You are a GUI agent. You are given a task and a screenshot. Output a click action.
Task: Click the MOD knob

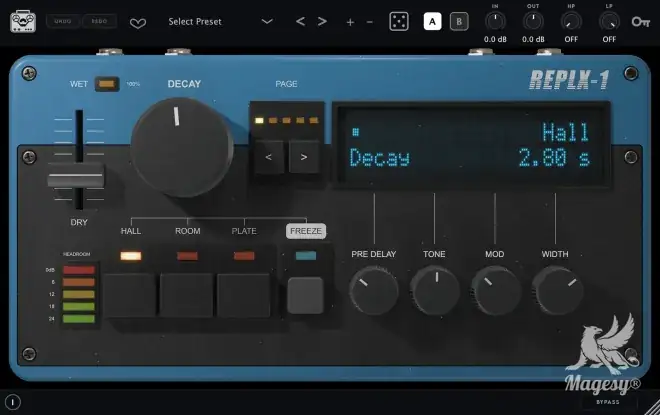click(x=496, y=290)
